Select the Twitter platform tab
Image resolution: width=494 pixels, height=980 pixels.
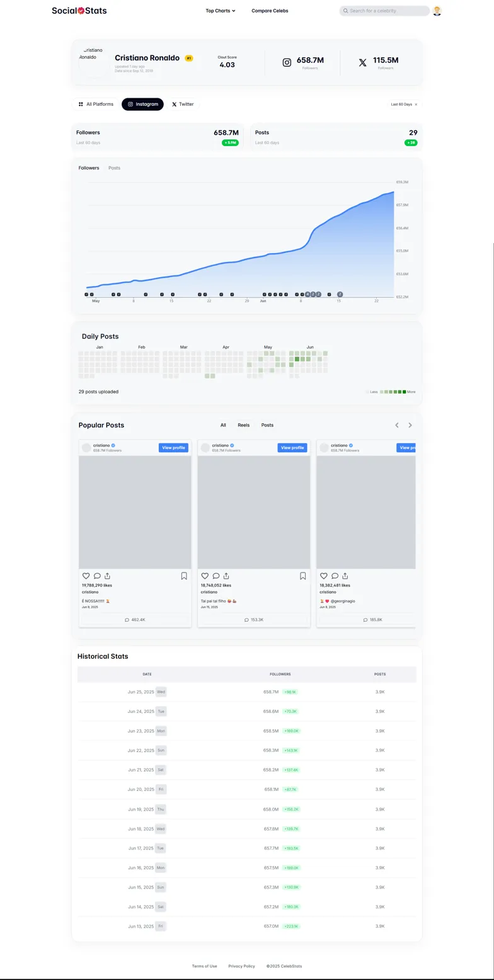tap(183, 104)
